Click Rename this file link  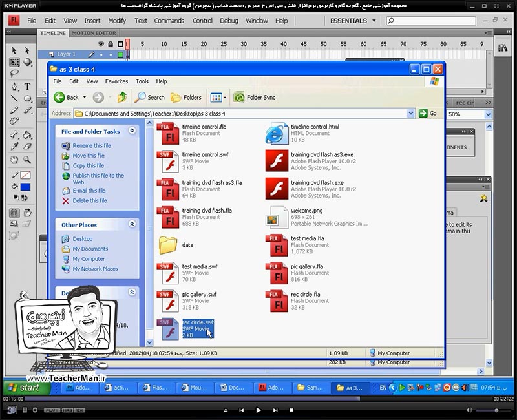click(92, 145)
